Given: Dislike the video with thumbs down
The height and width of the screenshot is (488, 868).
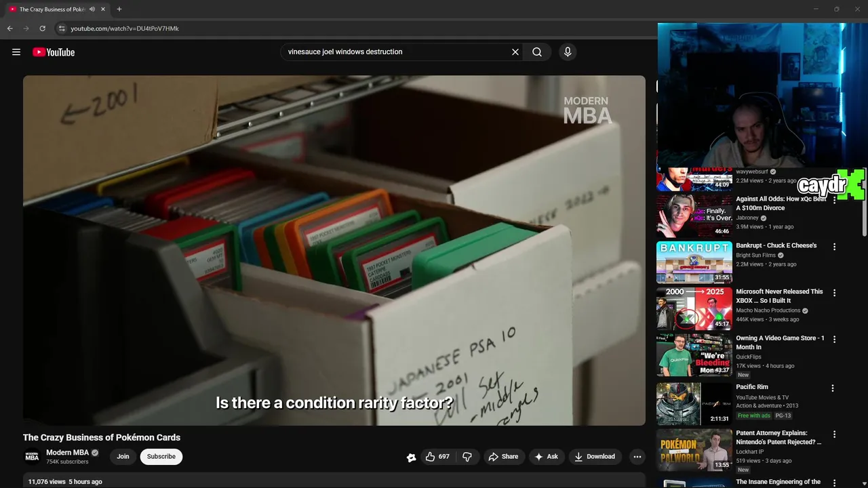Looking at the screenshot, I should coord(467,457).
